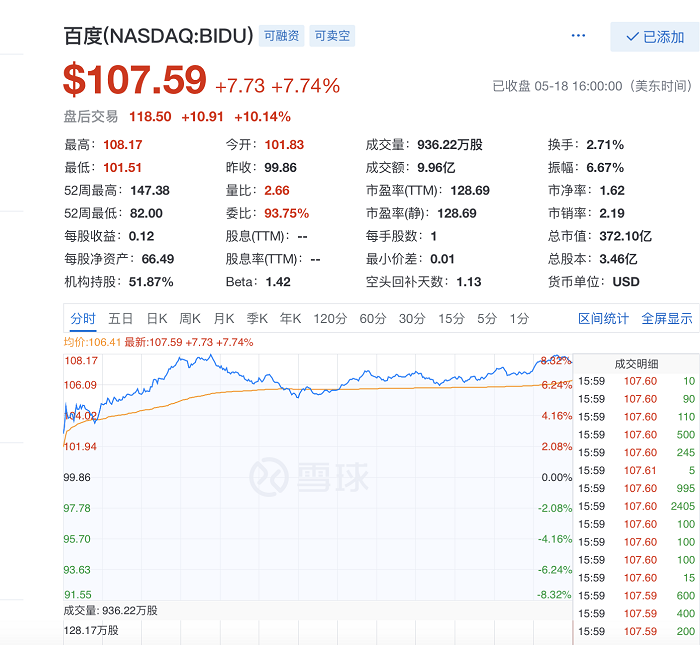Click the 已收盘 05-18 16:00:00 timestamp

coord(592,86)
